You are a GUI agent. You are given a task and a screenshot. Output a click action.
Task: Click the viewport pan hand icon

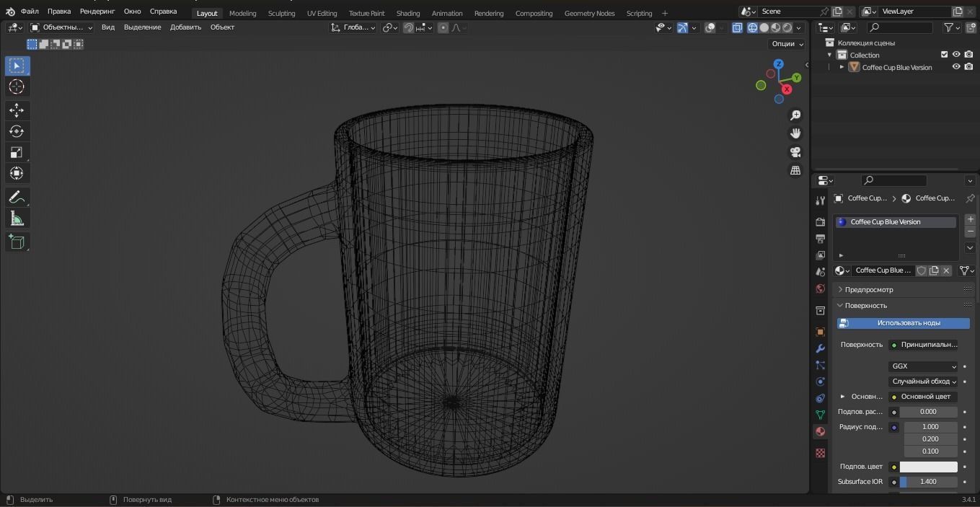pos(795,133)
